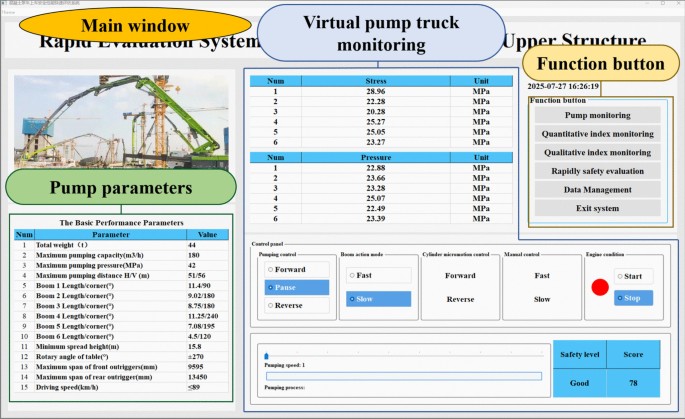Screen dimensions: 685x419
Task: Click Fast in Manual control
Action: pos(542,276)
